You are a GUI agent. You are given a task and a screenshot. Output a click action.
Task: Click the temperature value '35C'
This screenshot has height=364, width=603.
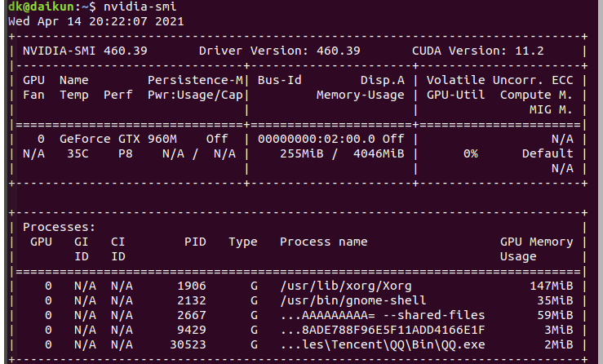78,153
